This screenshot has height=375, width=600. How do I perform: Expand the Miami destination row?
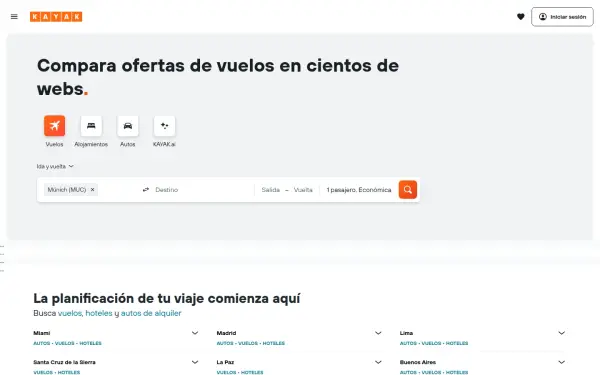click(x=195, y=333)
